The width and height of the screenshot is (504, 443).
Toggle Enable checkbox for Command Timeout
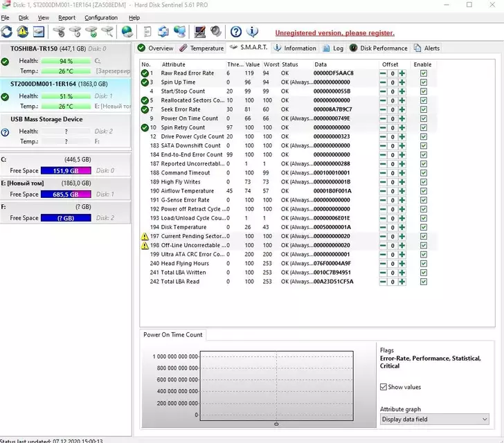click(424, 173)
